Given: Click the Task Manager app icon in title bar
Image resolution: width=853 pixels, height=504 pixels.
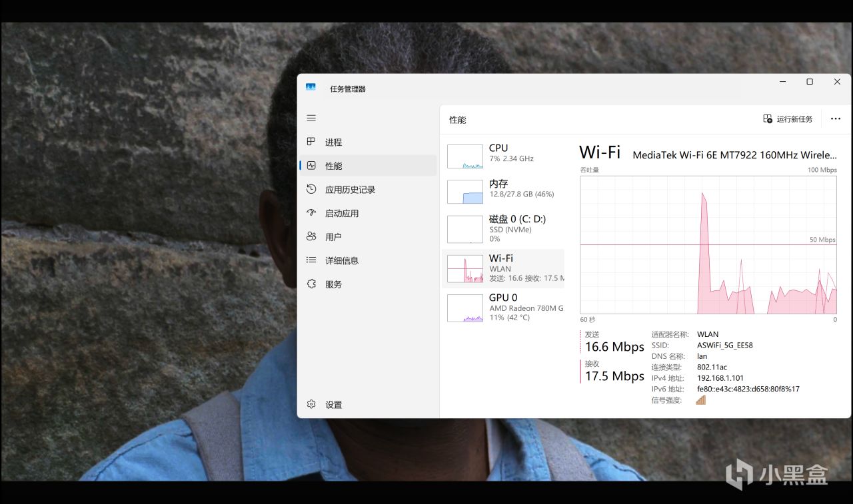Looking at the screenshot, I should point(311,87).
